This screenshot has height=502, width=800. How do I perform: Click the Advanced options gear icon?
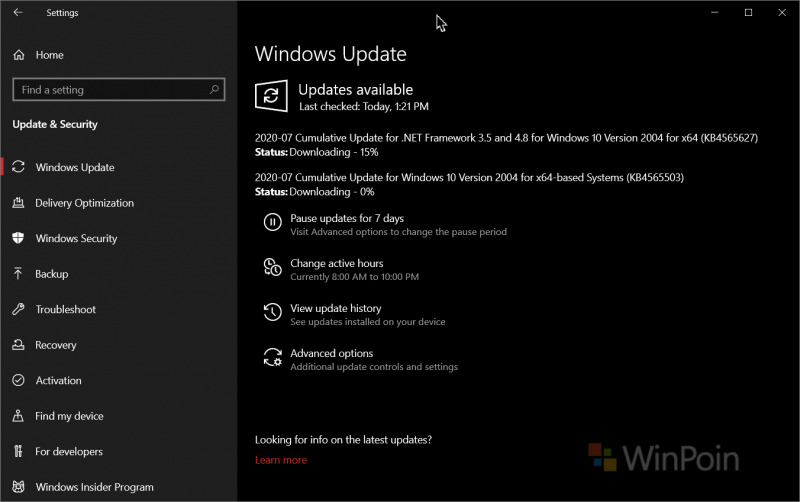click(x=272, y=357)
